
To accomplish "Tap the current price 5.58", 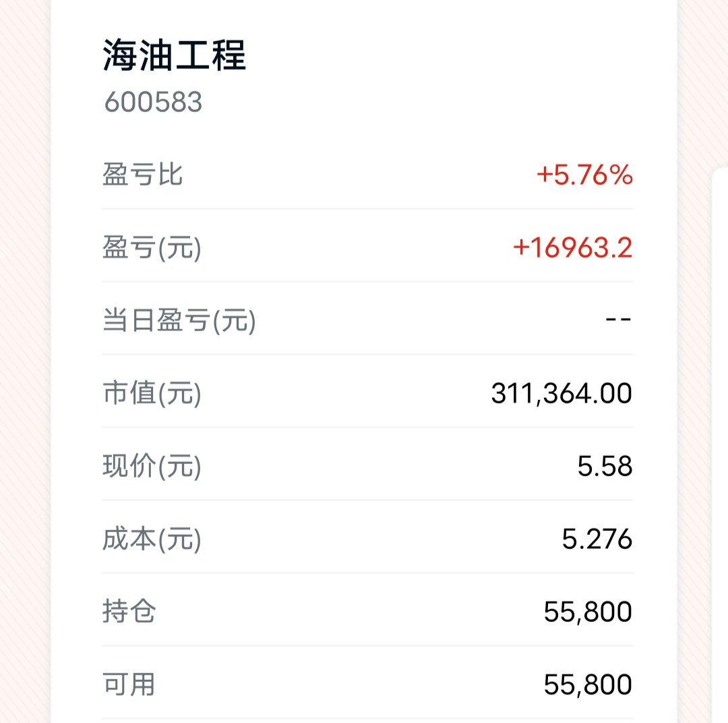I will pos(605,467).
